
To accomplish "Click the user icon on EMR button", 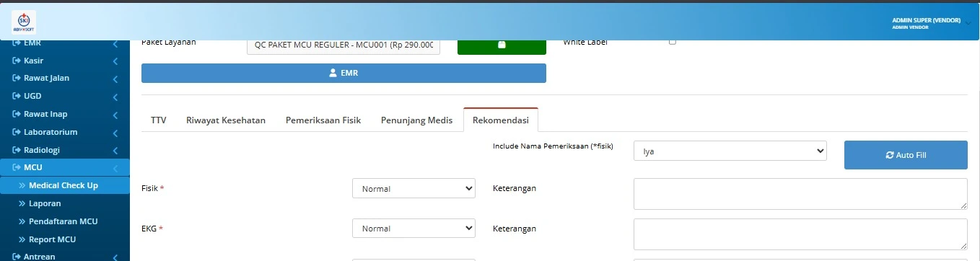I will [x=333, y=73].
